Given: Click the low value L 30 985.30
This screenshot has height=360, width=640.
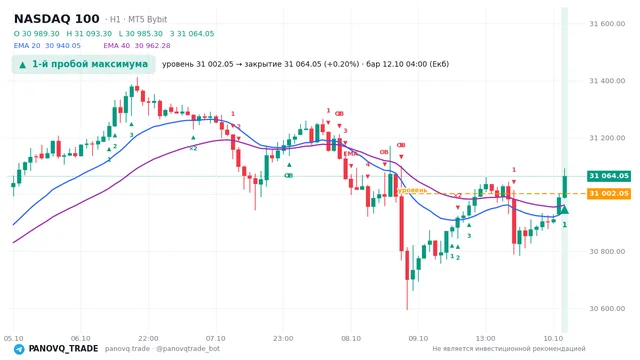Looking at the screenshot, I should point(141,34).
